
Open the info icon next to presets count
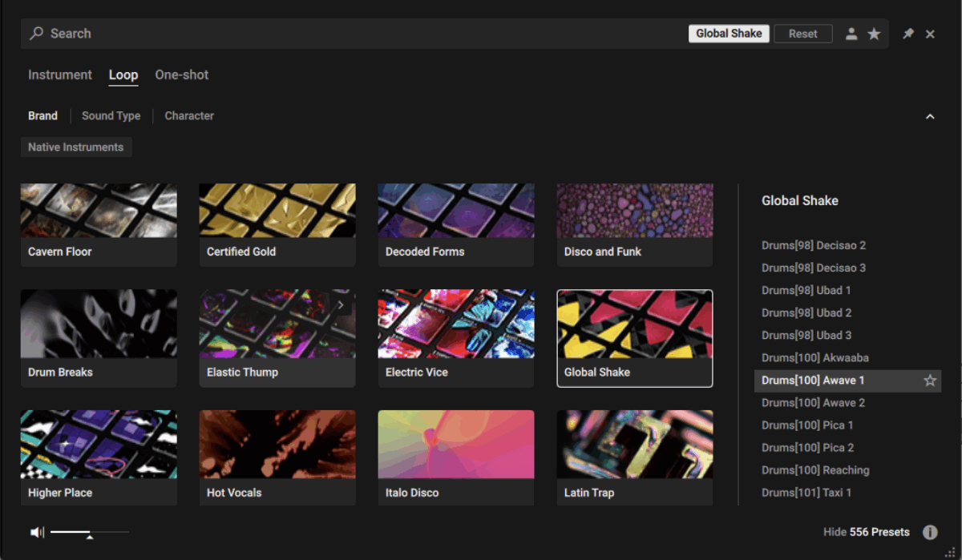[x=930, y=532]
